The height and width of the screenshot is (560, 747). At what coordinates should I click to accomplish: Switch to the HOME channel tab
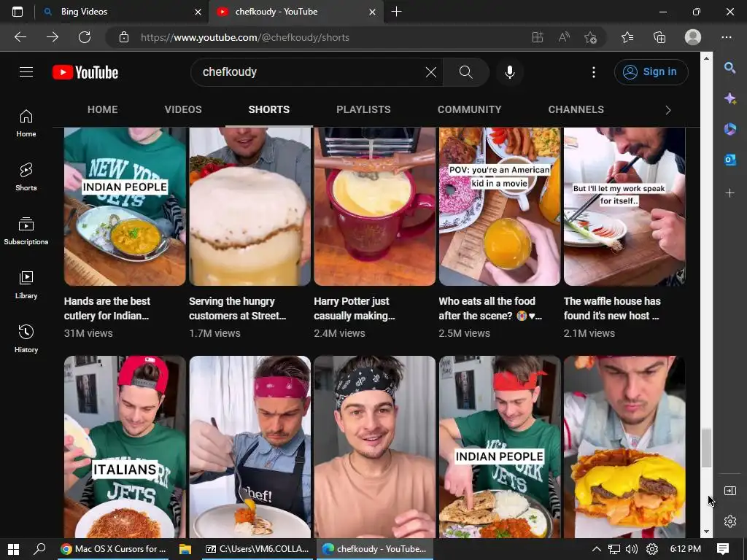click(x=102, y=109)
